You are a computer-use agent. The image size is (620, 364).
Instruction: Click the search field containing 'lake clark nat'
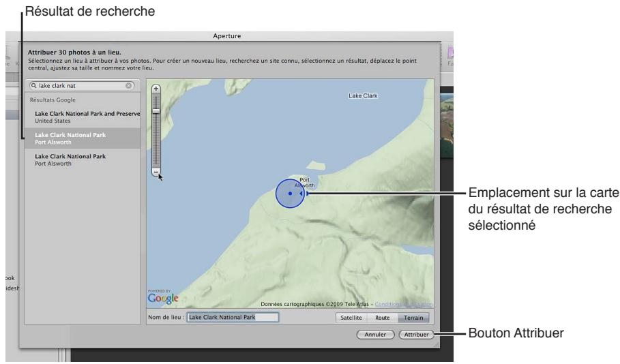(x=82, y=85)
